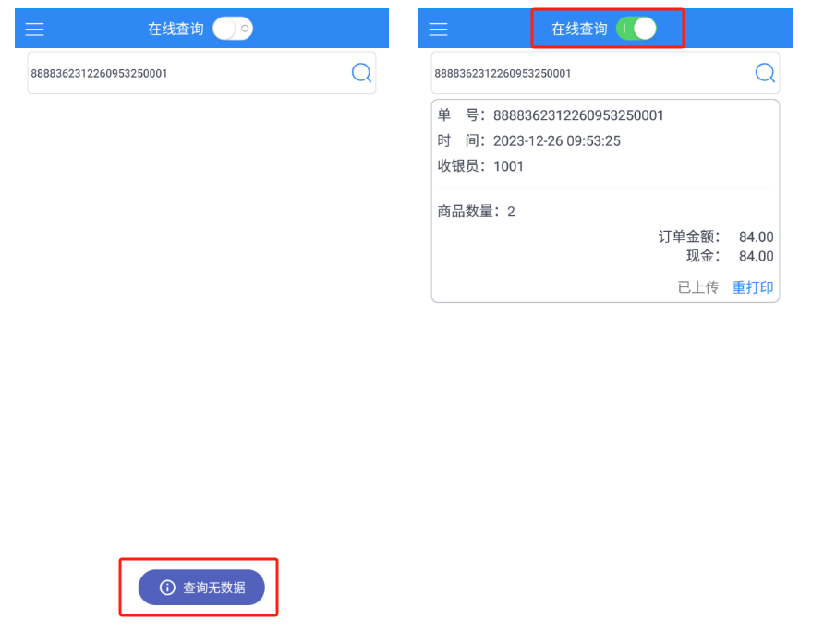Viewport: 824px width, 644px height.
Task: Open hamburger menu in left screen
Action: coord(35,29)
